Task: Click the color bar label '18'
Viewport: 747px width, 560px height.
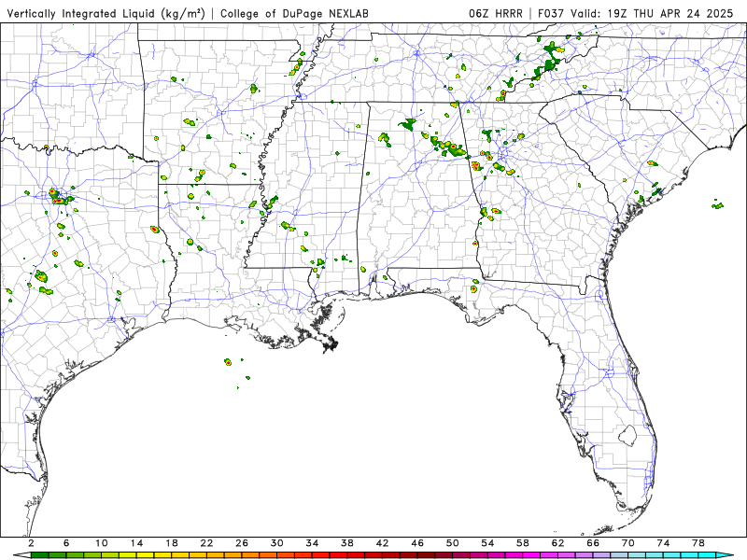Action: click(172, 543)
